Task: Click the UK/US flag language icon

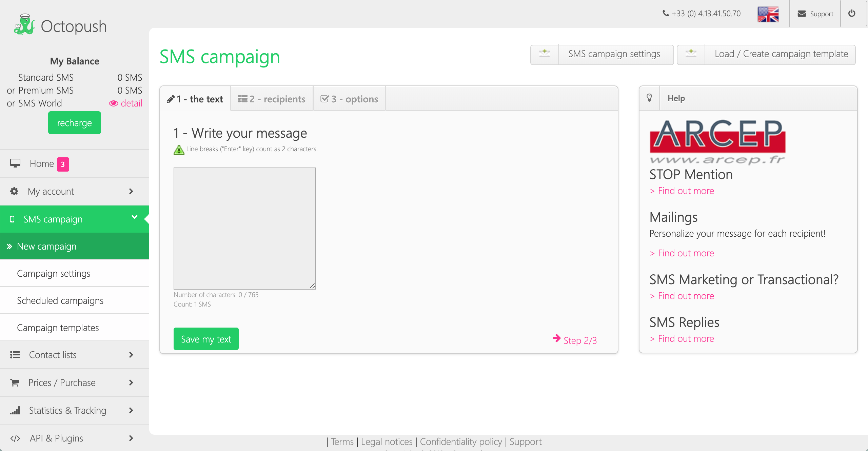Action: tap(768, 14)
